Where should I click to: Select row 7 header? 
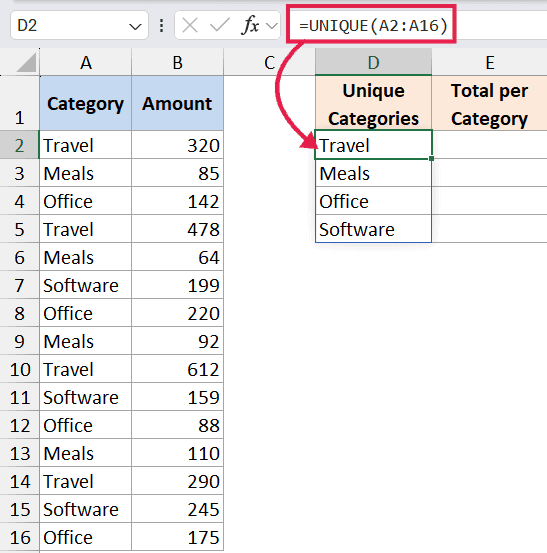tap(19, 285)
